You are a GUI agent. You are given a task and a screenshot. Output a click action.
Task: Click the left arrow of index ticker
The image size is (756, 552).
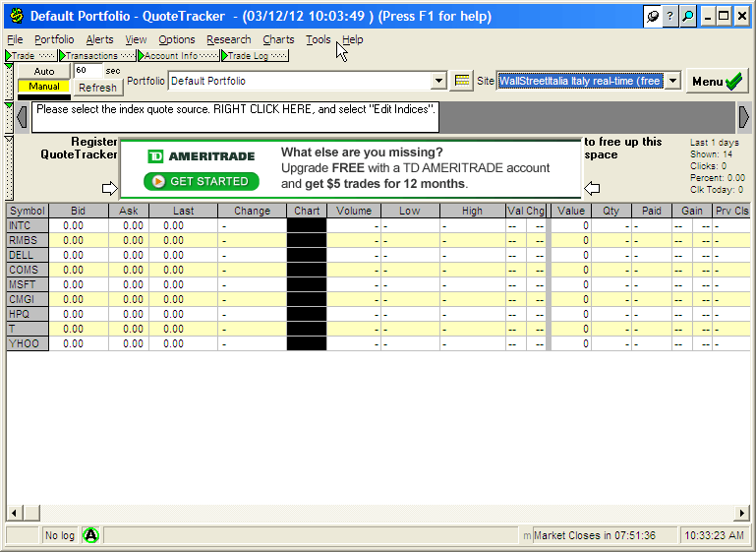tap(22, 117)
